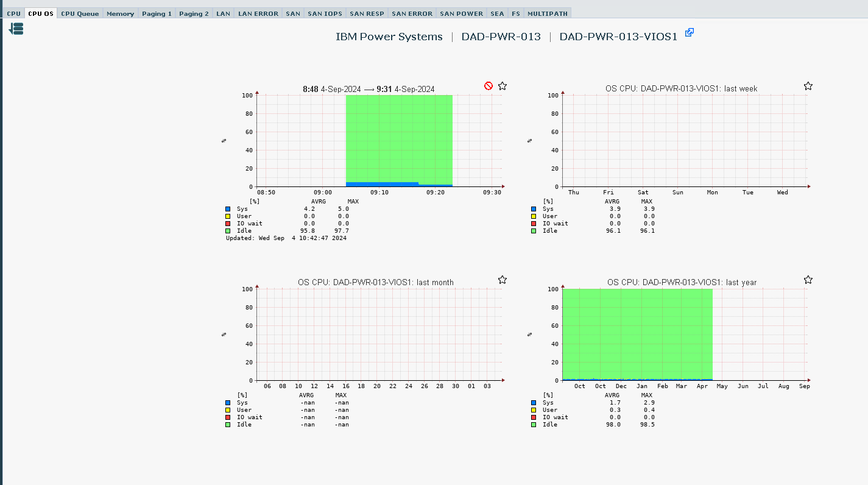Viewport: 868px width, 485px height.
Task: Star the last month OS CPU graph
Action: (503, 280)
